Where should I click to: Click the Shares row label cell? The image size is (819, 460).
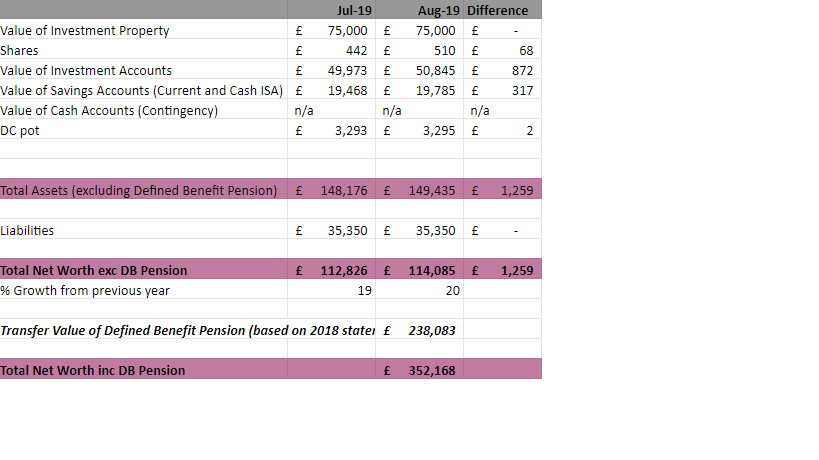tap(20, 50)
